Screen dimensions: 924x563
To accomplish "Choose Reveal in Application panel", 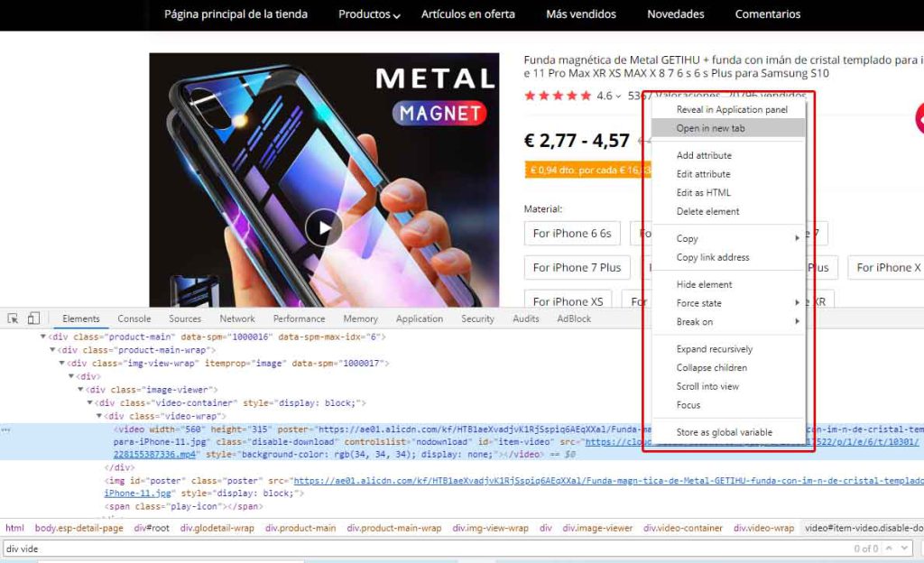I will pos(728,109).
